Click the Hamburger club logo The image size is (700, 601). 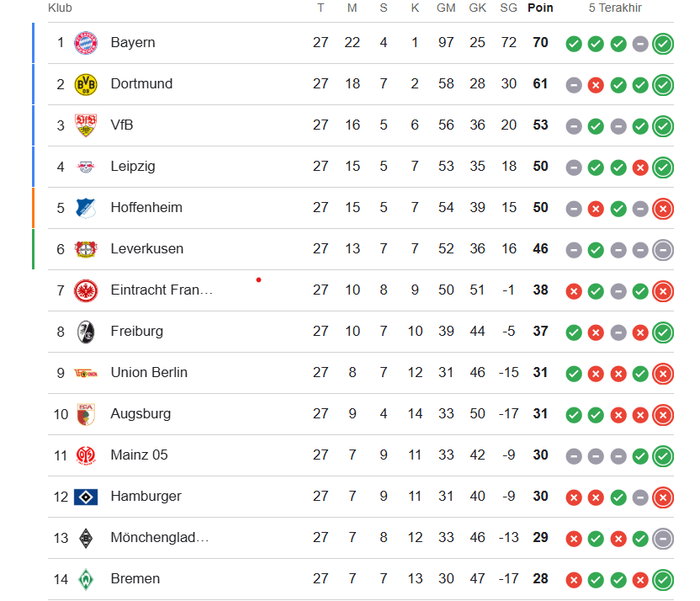point(86,497)
